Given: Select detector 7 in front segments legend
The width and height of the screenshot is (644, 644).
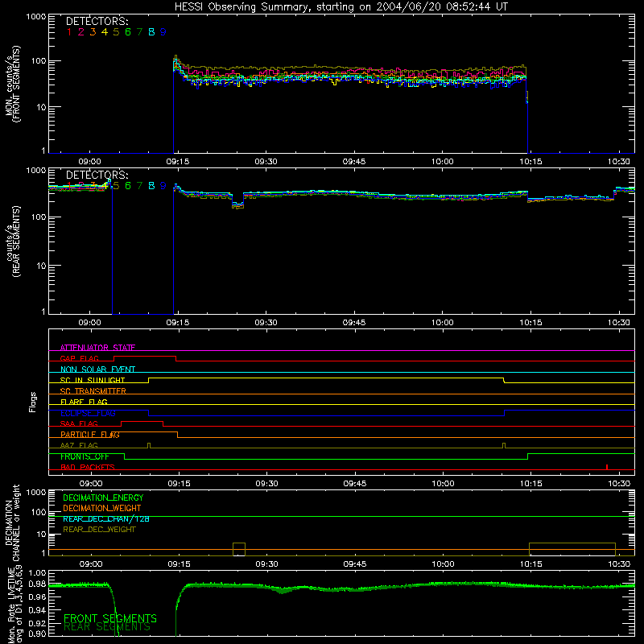Looking at the screenshot, I should 139,32.
